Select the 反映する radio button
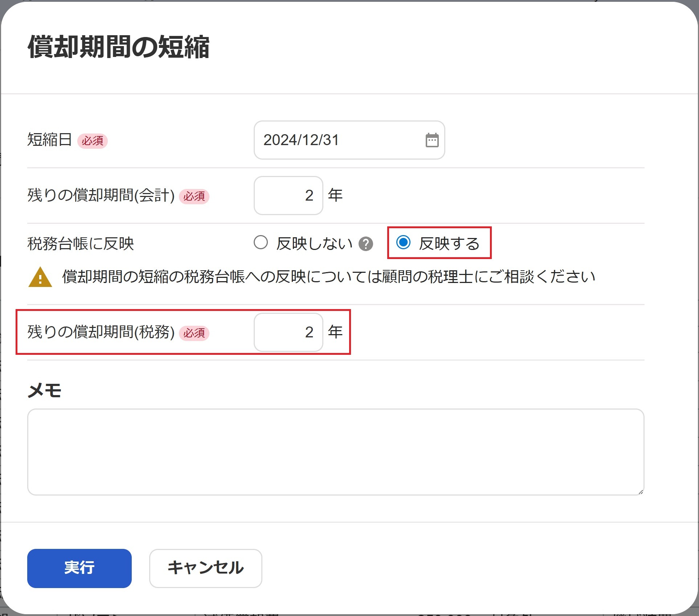 click(403, 242)
